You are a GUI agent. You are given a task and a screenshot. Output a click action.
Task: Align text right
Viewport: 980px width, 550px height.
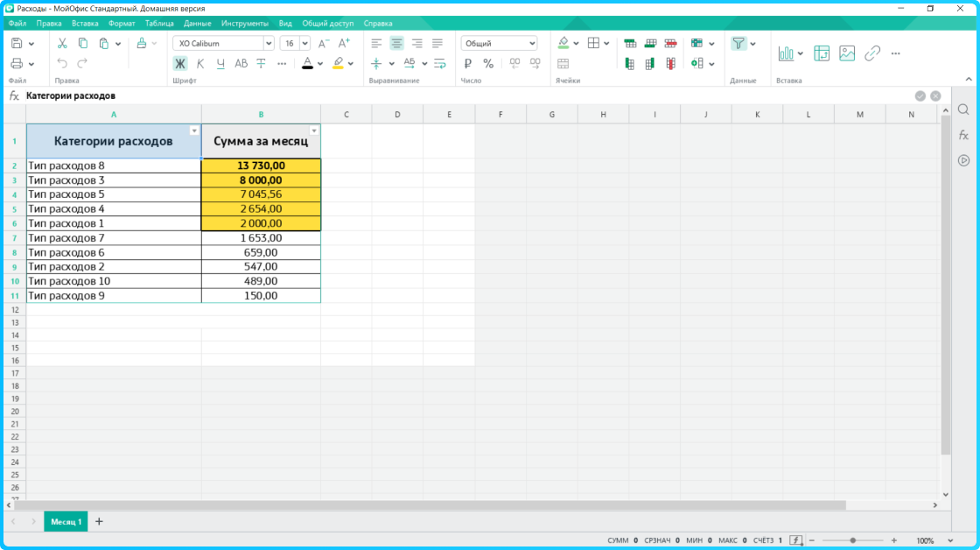point(416,43)
